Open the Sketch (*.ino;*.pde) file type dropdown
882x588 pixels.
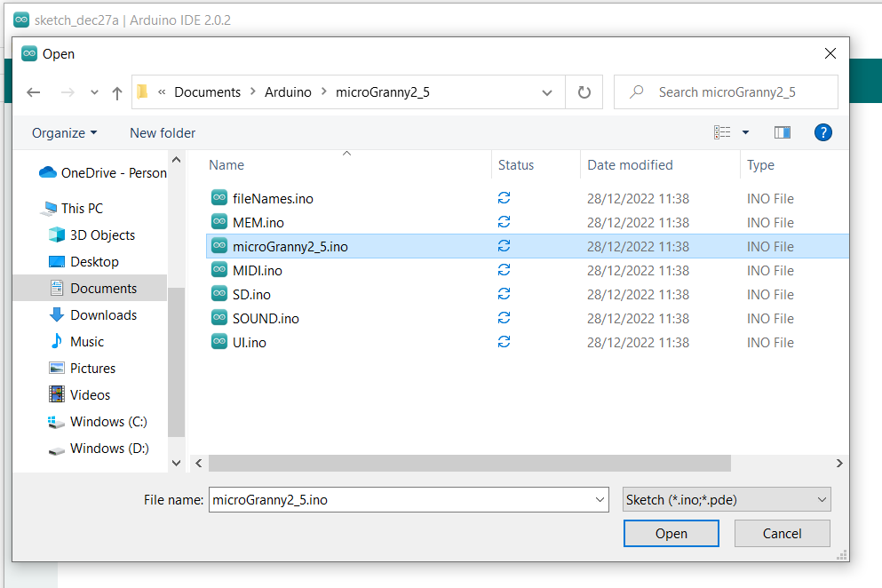tap(727, 500)
